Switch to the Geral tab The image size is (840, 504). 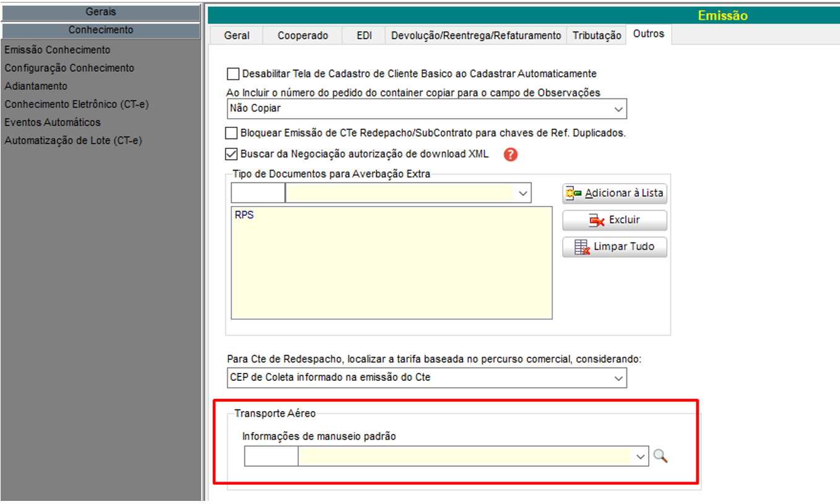tap(236, 35)
